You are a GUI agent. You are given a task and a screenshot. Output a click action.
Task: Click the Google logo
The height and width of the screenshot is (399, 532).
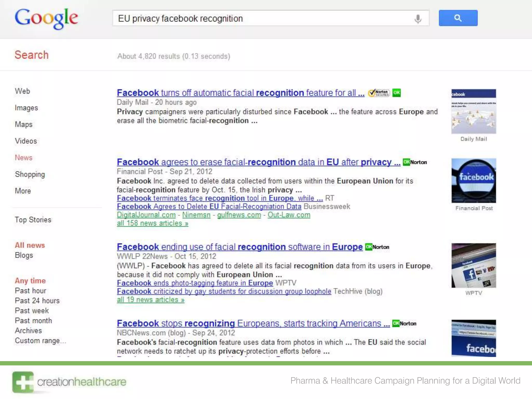(x=46, y=18)
